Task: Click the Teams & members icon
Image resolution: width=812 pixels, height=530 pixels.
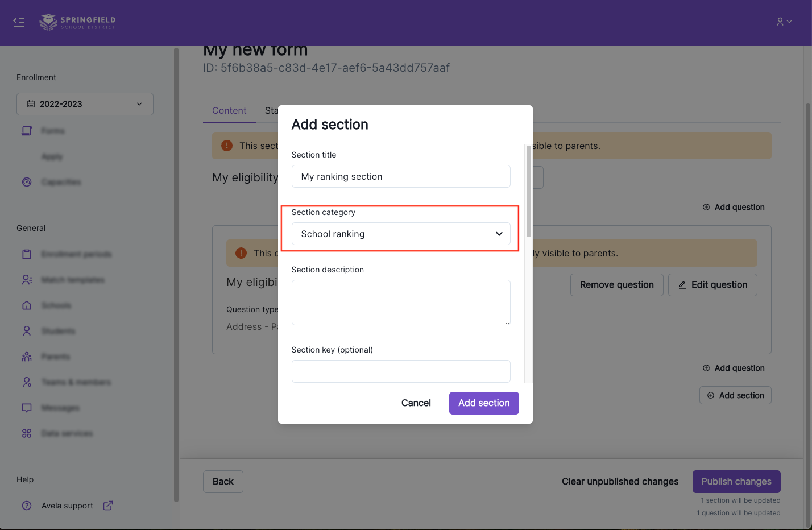Action: click(x=27, y=382)
